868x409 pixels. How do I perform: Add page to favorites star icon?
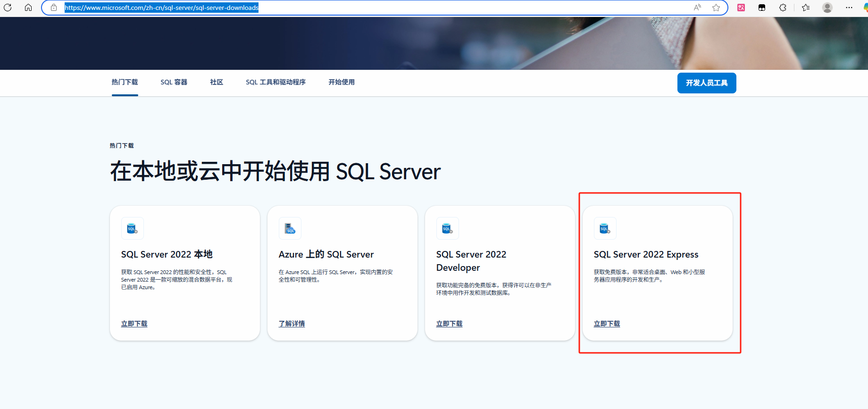[716, 8]
